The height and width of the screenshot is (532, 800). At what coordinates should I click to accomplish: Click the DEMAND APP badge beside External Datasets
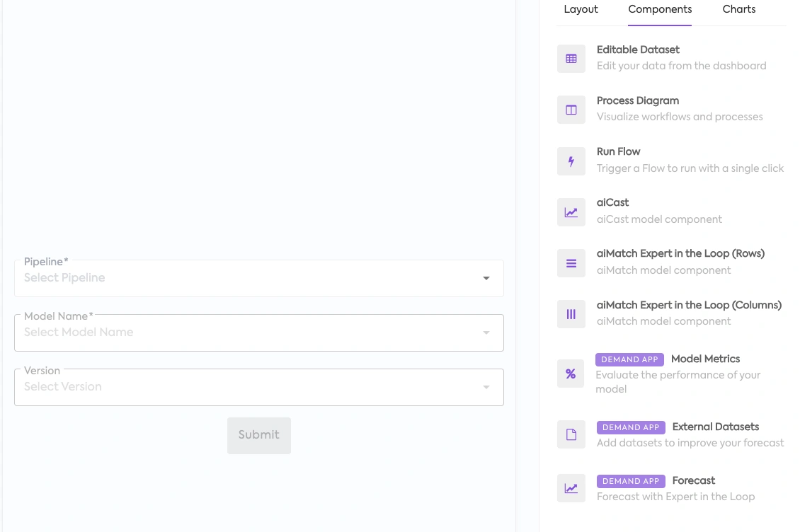click(x=631, y=427)
